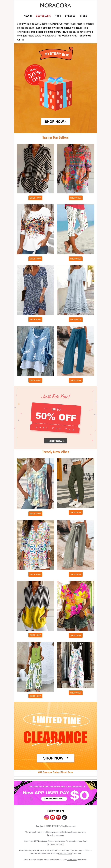The image size is (111, 868).
Task: Select SHOES in the navigation
Action: pos(83,16)
